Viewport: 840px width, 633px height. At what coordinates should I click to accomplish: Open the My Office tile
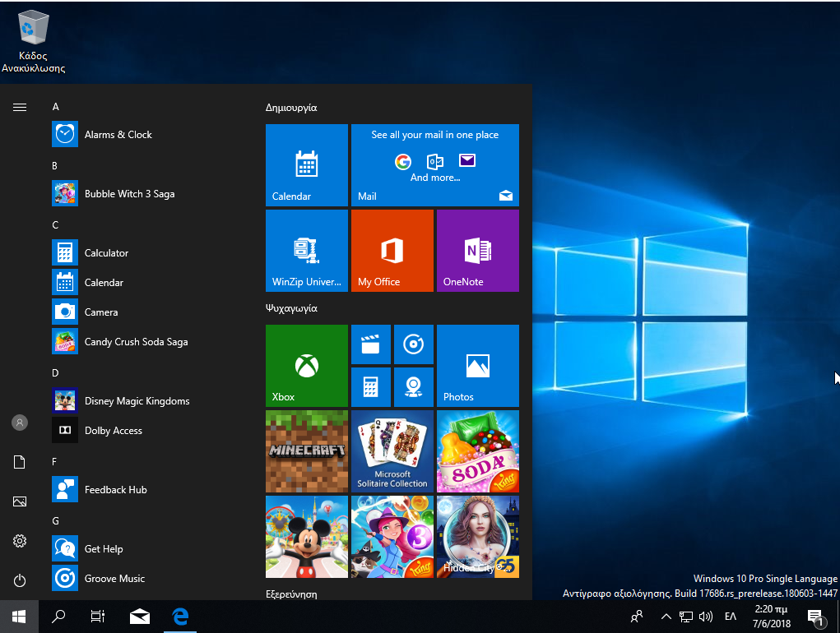point(392,251)
